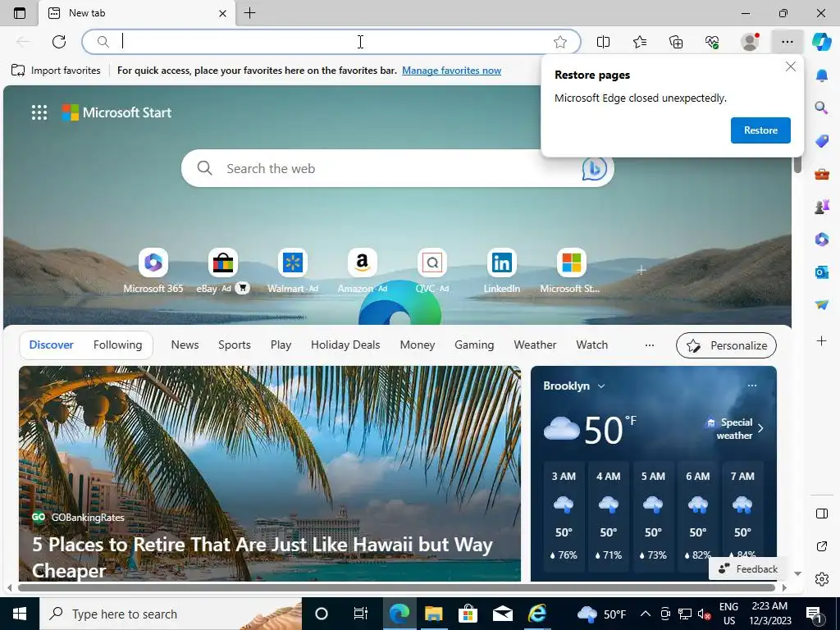Open the Weather feed tab

(x=535, y=345)
